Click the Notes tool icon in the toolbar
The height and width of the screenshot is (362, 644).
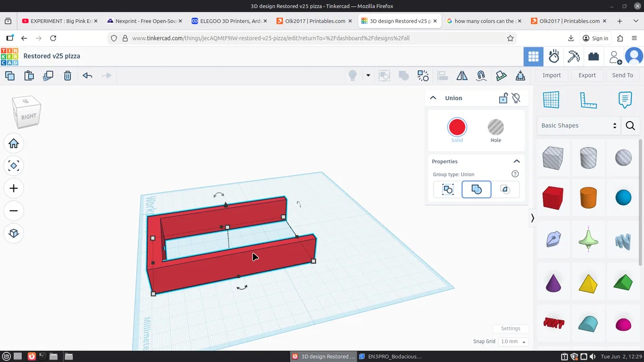tap(501, 75)
